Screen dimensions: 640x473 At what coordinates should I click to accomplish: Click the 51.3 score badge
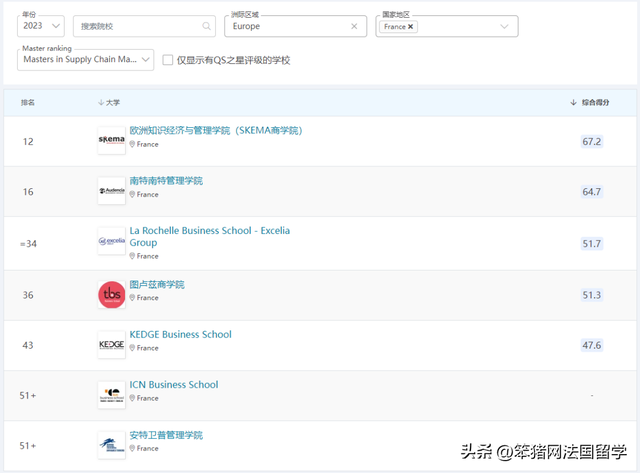(x=592, y=295)
